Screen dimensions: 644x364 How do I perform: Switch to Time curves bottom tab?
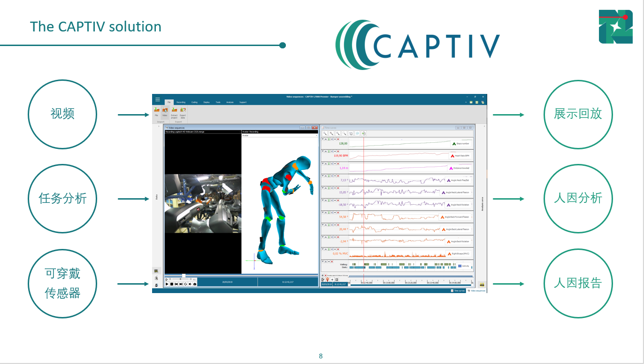pyautogui.click(x=458, y=291)
